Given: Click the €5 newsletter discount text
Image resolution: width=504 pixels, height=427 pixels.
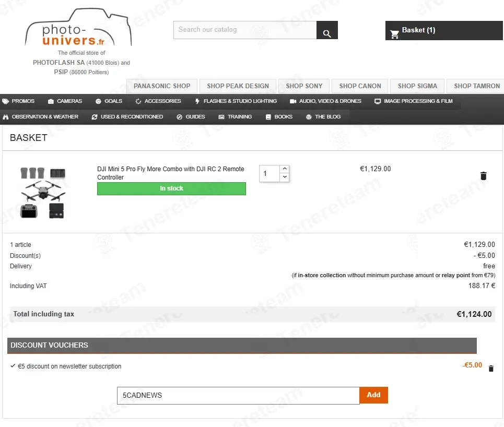Looking at the screenshot, I should click(x=69, y=366).
